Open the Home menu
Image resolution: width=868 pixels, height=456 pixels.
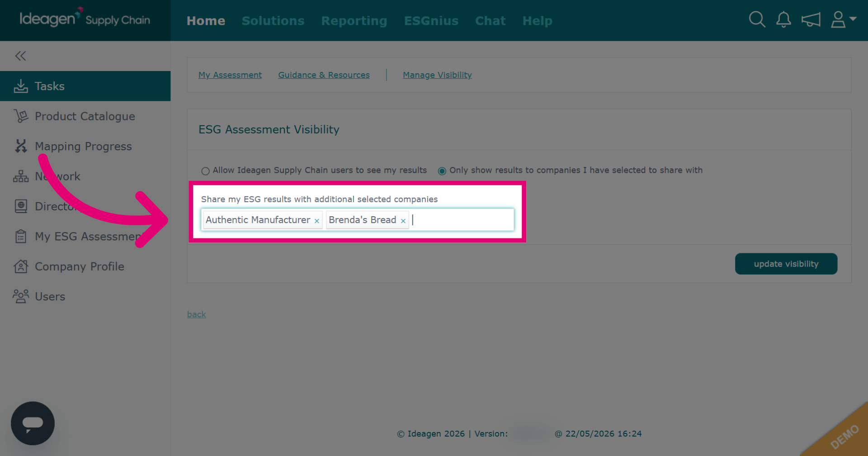(x=206, y=21)
